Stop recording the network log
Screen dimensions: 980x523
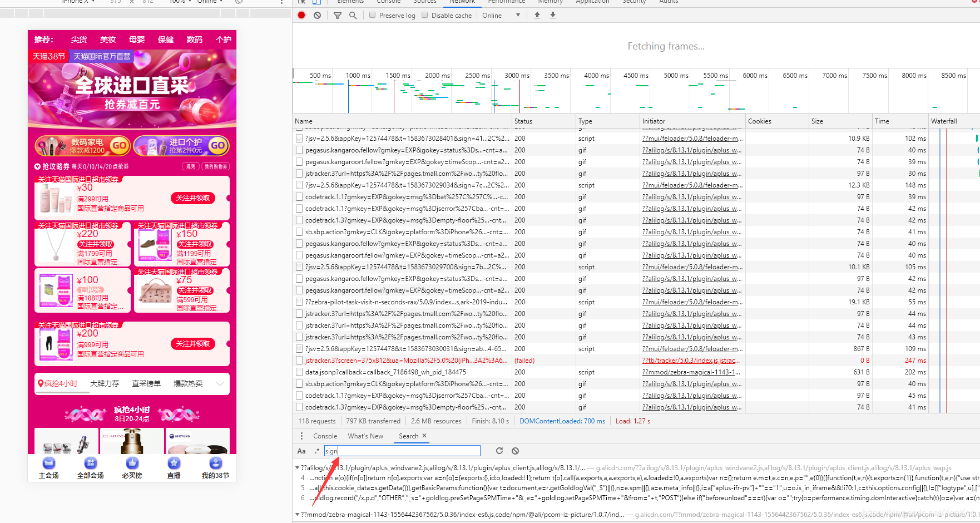[x=301, y=16]
